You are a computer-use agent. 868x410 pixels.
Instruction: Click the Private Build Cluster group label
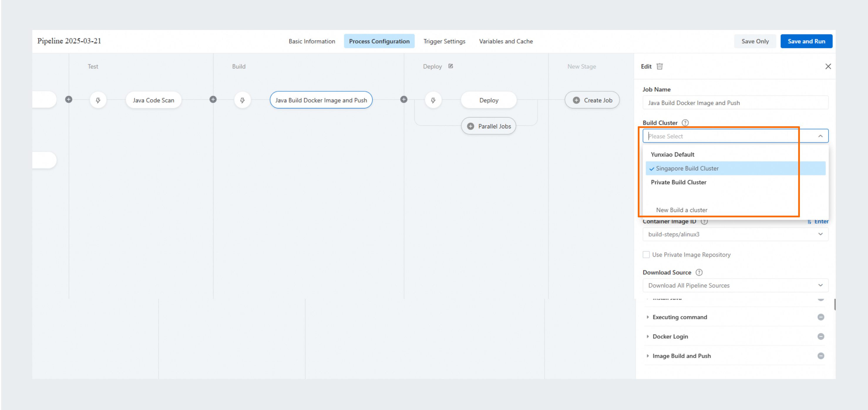tap(678, 182)
